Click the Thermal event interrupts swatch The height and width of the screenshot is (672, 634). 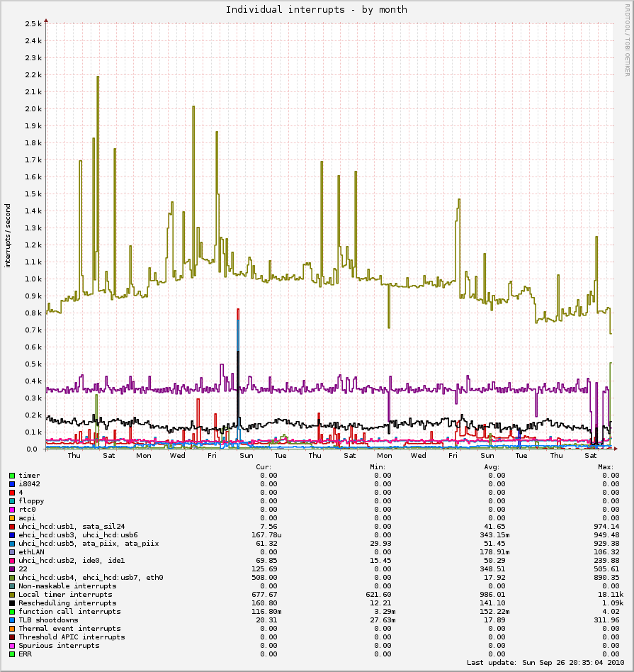[x=12, y=629]
